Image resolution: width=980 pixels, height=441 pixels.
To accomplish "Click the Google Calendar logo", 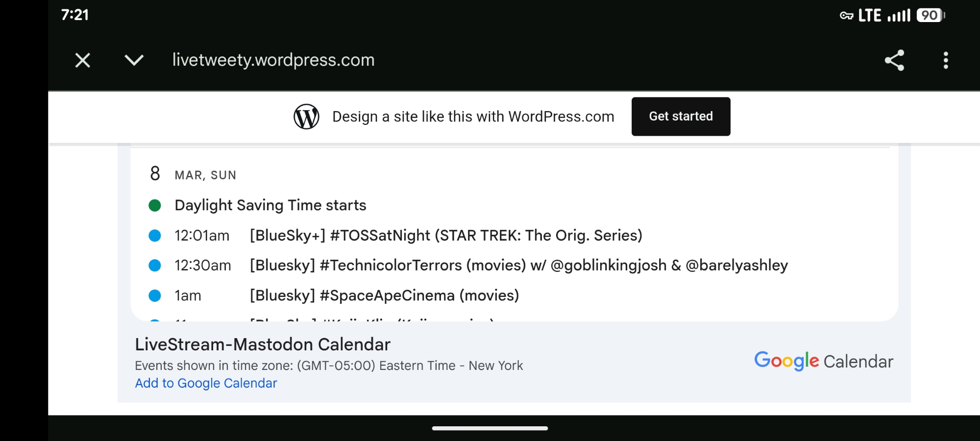I will (x=823, y=361).
